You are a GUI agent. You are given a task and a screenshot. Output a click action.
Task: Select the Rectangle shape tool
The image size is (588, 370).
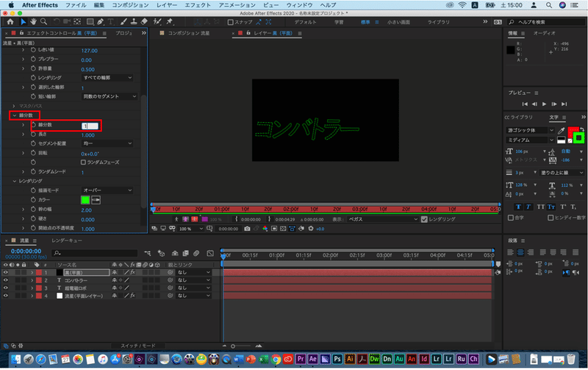point(90,22)
